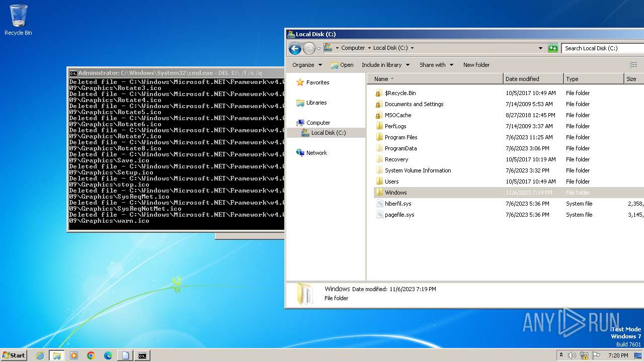The height and width of the screenshot is (362, 644).
Task: Open Windows Media Player from taskbar
Action: pyautogui.click(x=74, y=355)
